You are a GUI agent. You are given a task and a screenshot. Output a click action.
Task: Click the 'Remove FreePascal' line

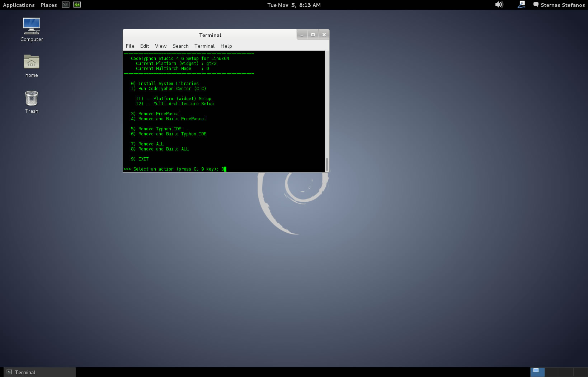pos(156,114)
